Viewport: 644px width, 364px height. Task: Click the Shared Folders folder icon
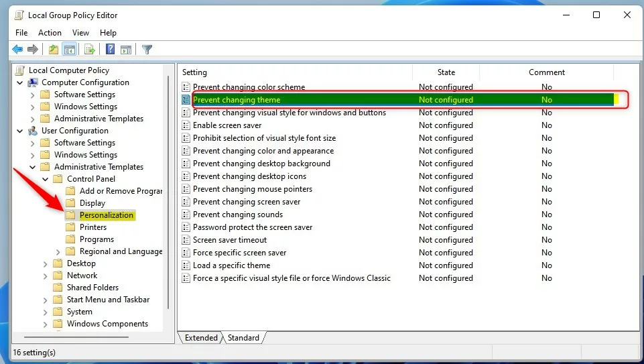[58, 288]
